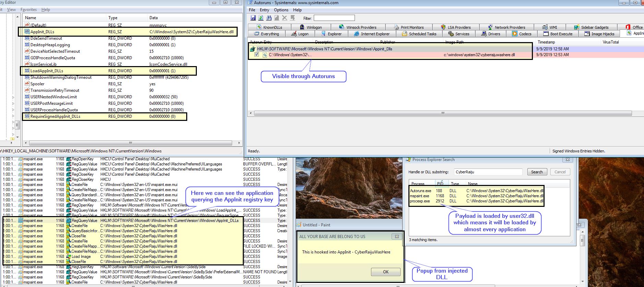This screenshot has width=644, height=287.
Task: Click the Autoruns horizontal scrollbar
Action: click(x=442, y=113)
